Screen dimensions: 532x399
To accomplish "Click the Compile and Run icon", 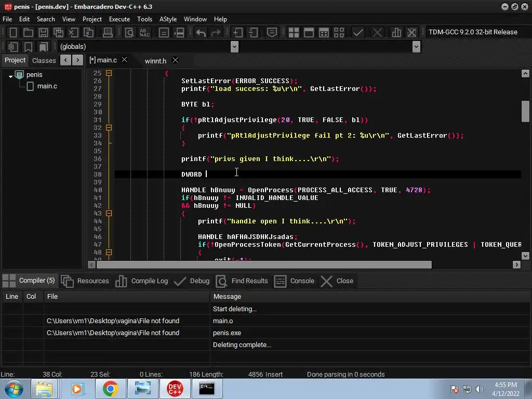I will point(324,33).
